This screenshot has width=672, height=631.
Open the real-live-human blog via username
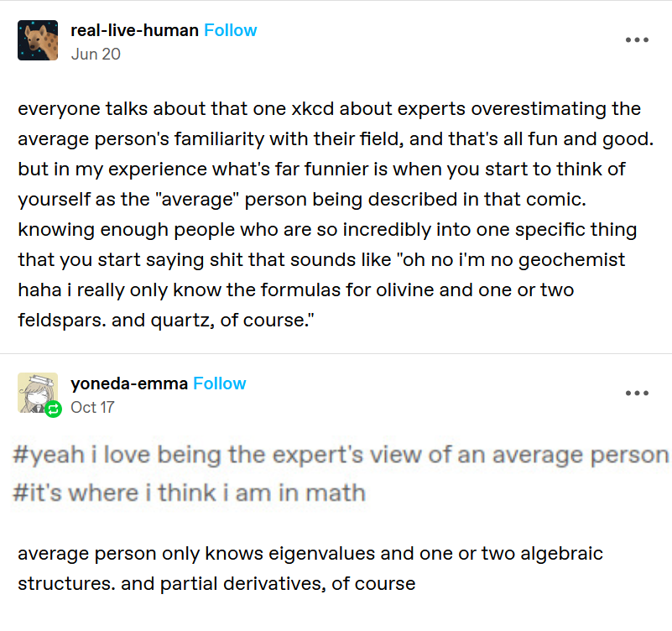click(x=134, y=30)
